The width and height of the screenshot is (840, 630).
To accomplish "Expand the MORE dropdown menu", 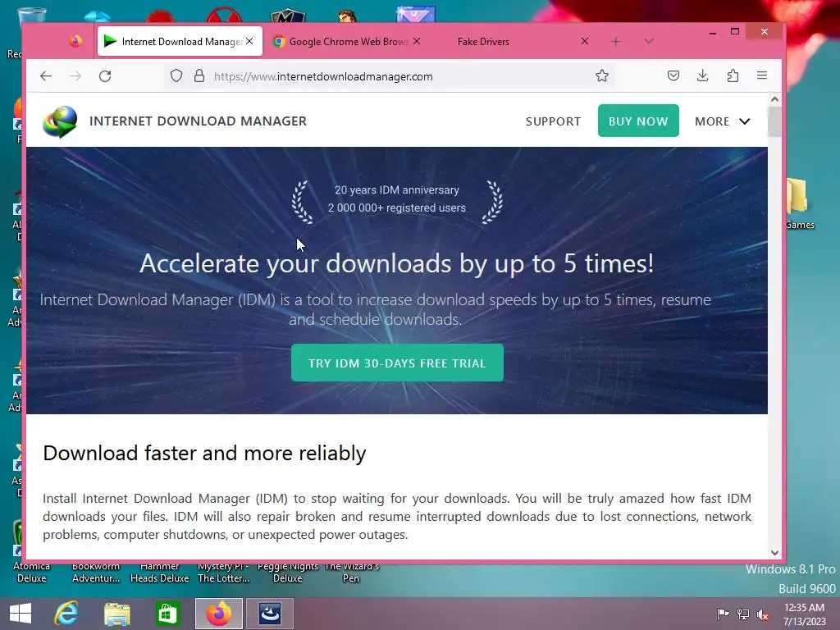I will (722, 121).
